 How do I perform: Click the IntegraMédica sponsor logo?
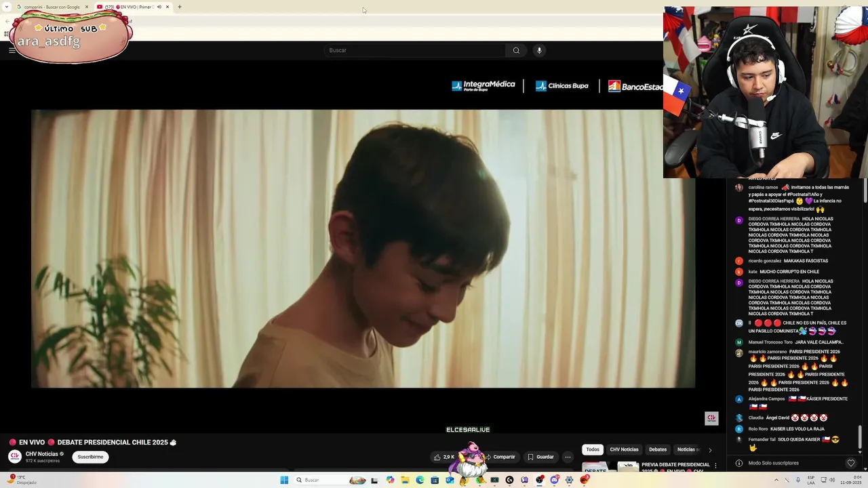(484, 85)
